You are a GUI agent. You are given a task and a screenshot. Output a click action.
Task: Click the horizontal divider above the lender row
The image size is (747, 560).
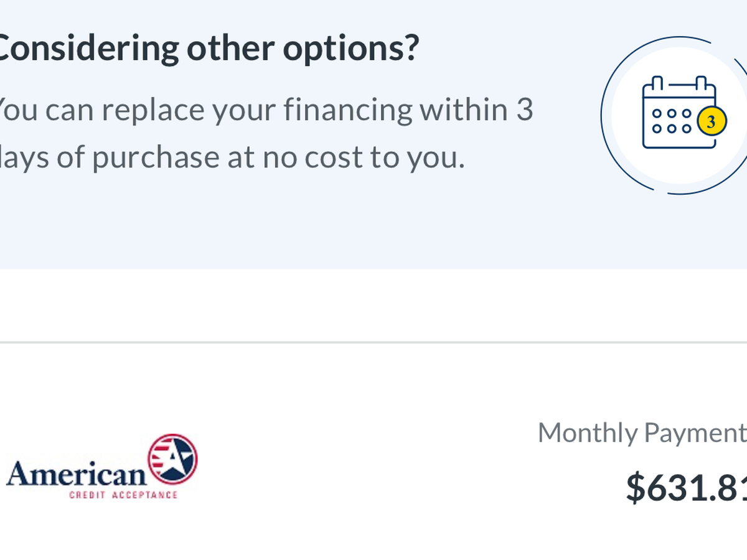(x=374, y=342)
